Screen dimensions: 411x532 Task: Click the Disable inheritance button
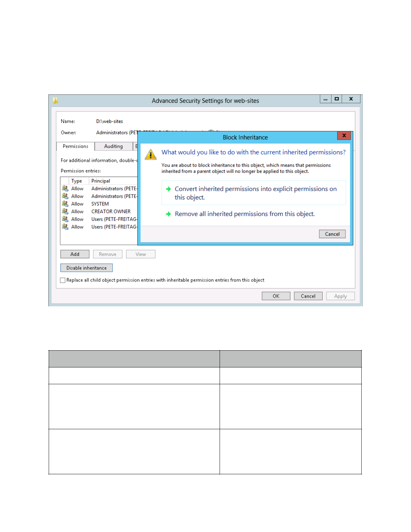87,268
